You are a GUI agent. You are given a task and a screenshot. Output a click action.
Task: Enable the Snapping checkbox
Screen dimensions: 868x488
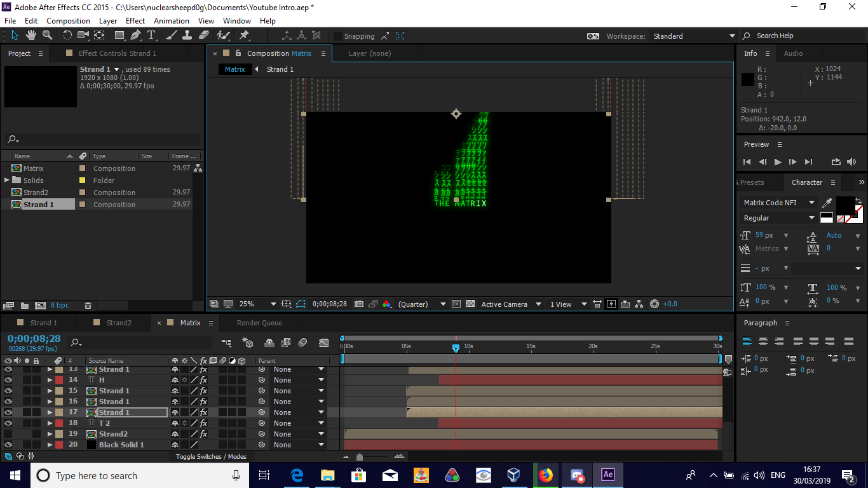[338, 36]
